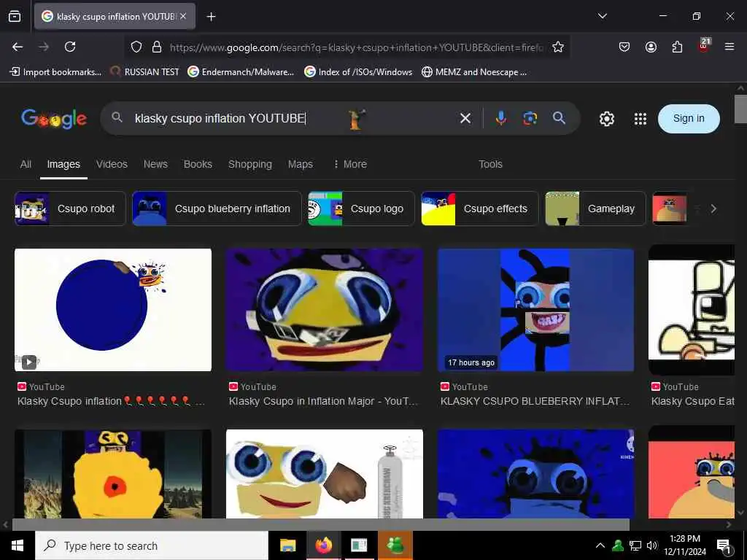
Task: Open the 17 hours ago blueberry image
Action: pos(536,309)
